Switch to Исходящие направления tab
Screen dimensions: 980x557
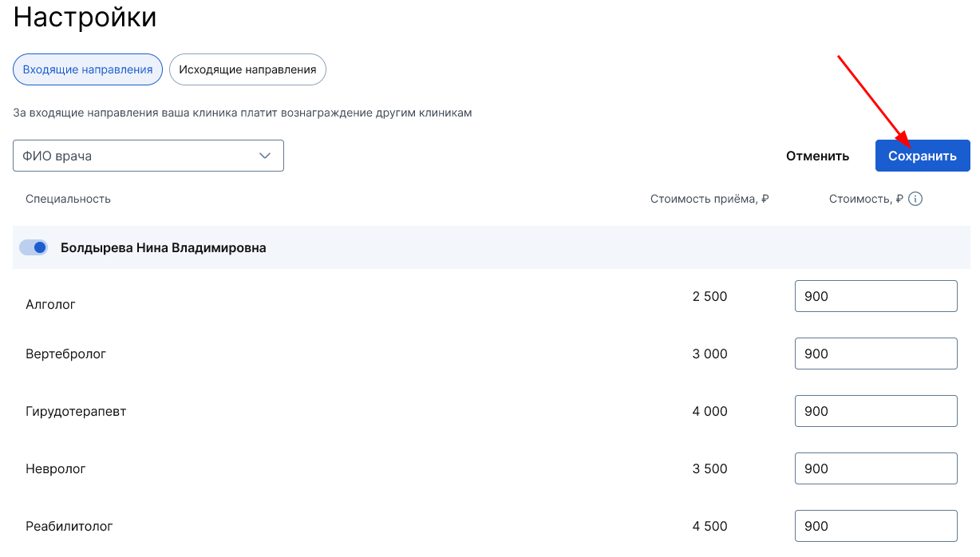pos(247,69)
